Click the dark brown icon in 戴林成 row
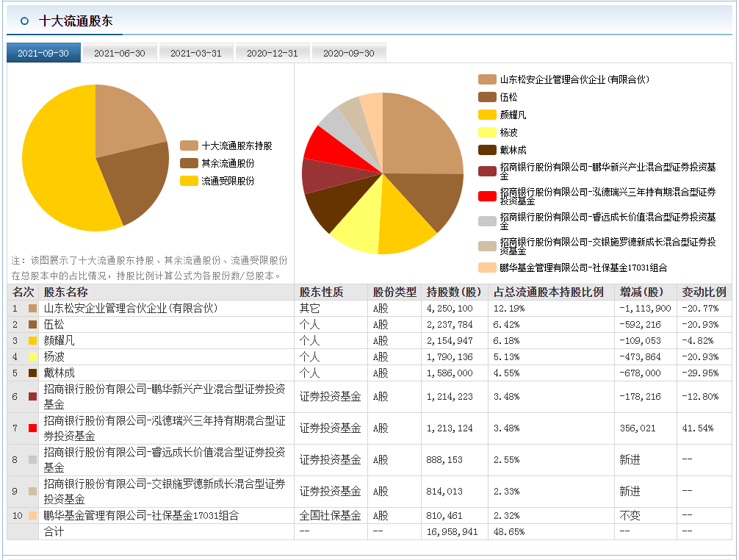The height and width of the screenshot is (560, 739). (32, 373)
